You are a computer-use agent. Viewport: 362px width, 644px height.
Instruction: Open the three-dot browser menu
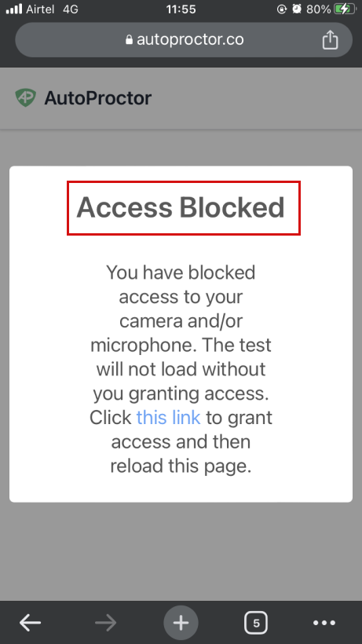pos(324,623)
